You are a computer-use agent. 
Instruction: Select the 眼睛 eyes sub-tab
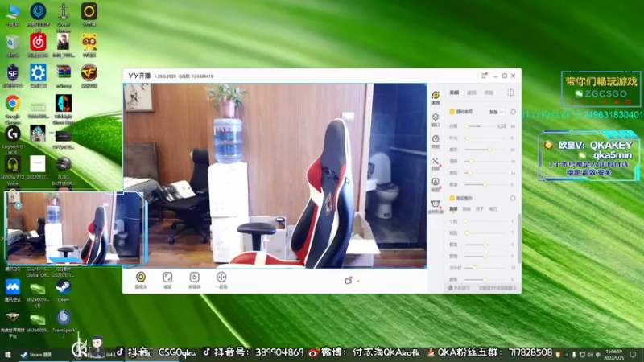[x=467, y=209]
